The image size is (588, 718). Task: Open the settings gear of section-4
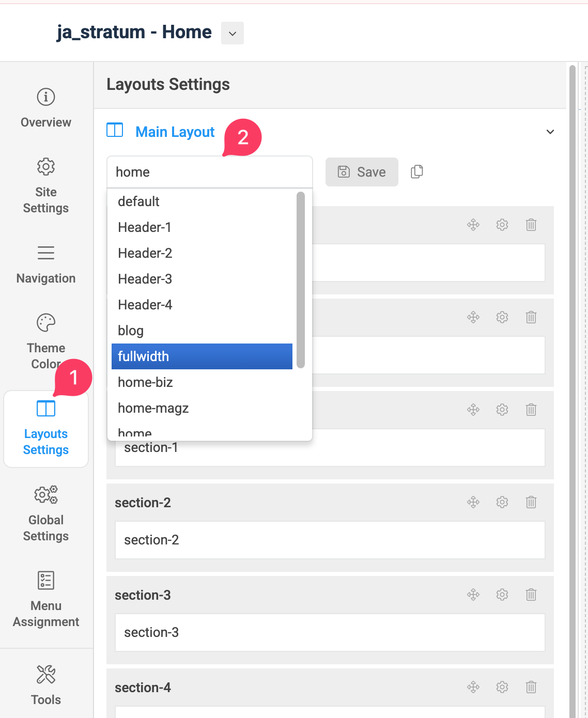pyautogui.click(x=502, y=687)
